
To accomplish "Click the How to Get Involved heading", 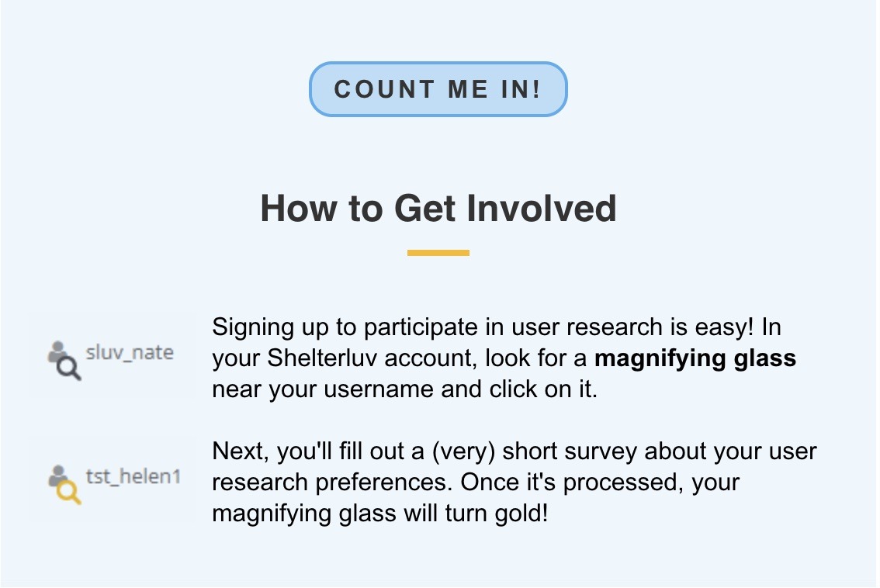I will coord(438,208).
